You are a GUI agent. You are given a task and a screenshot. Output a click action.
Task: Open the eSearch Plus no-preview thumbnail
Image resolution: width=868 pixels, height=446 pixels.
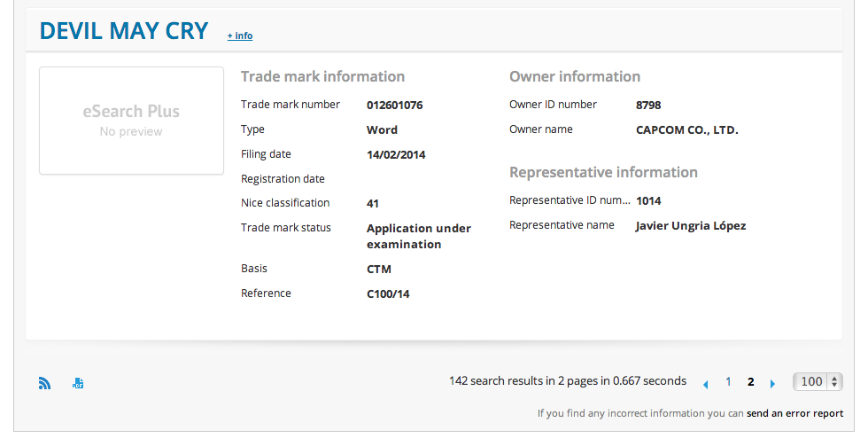[x=131, y=121]
